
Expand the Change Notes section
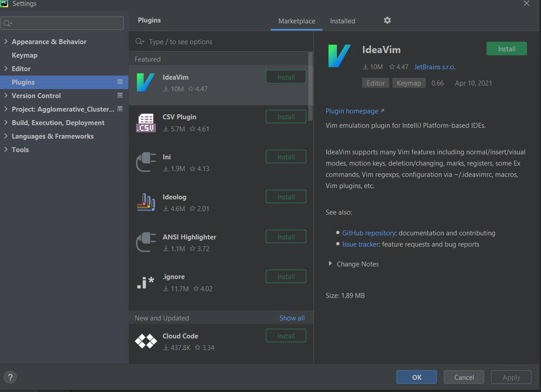tap(330, 264)
